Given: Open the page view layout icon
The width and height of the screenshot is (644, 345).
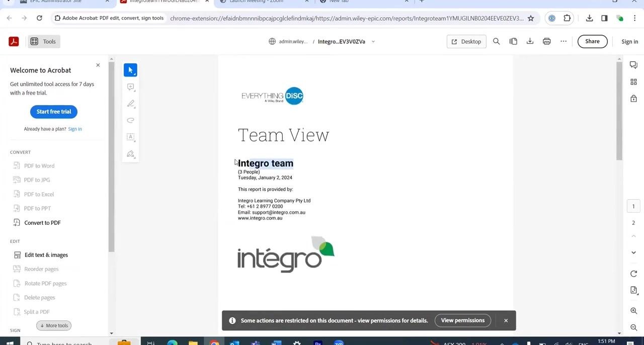Looking at the screenshot, I should [513, 41].
